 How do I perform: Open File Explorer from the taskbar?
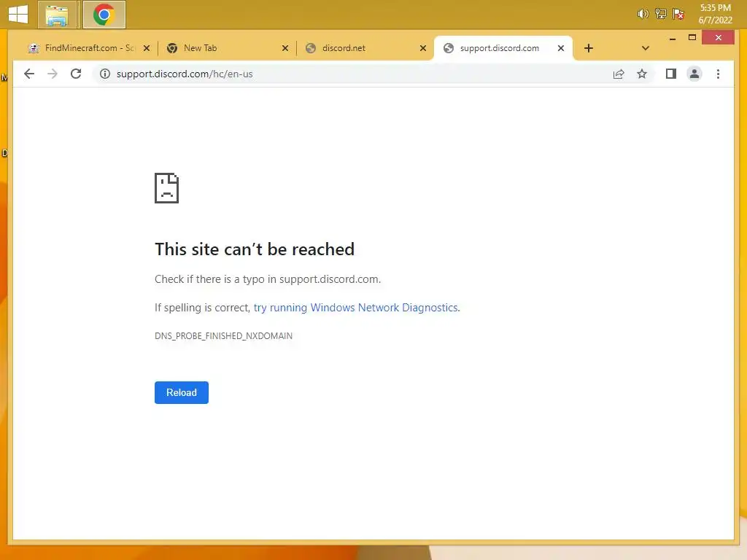tap(57, 15)
